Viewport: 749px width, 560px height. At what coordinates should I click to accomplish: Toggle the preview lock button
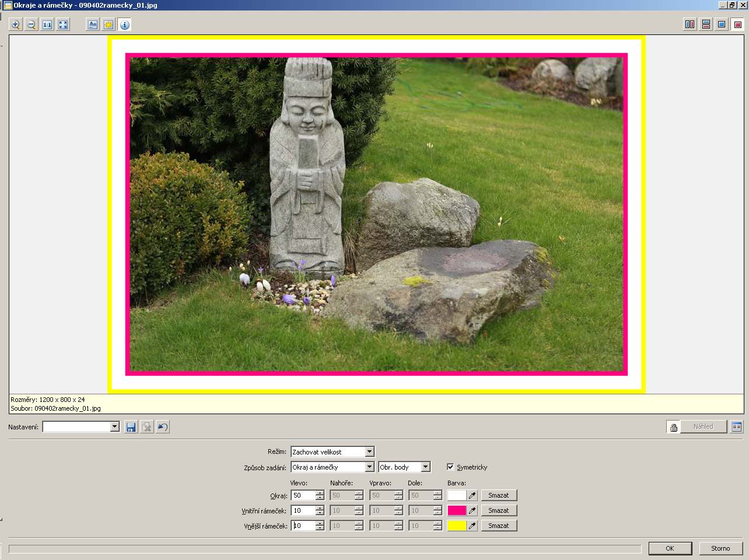674,427
